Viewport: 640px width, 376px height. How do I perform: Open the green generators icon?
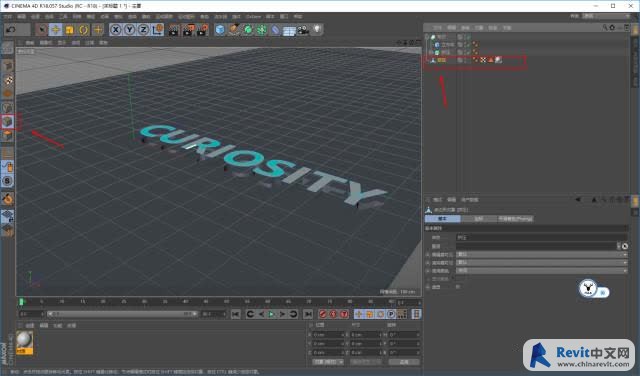click(248, 30)
